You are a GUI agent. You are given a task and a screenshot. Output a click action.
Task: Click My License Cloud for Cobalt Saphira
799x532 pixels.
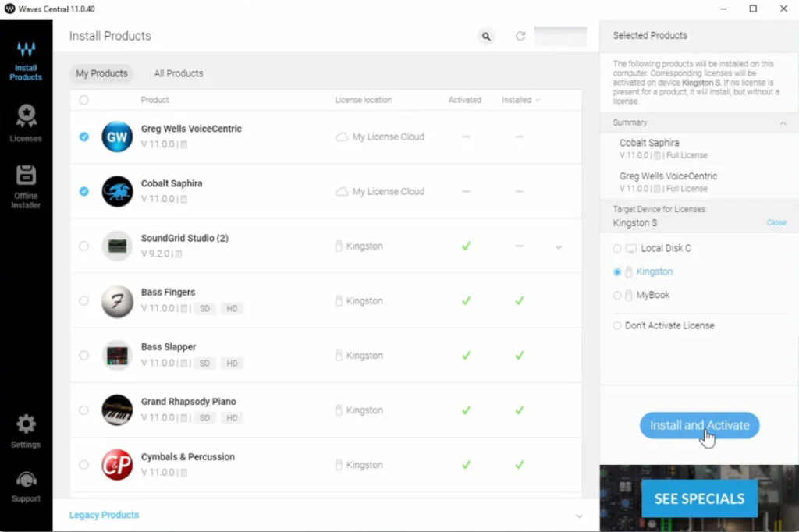click(x=380, y=192)
